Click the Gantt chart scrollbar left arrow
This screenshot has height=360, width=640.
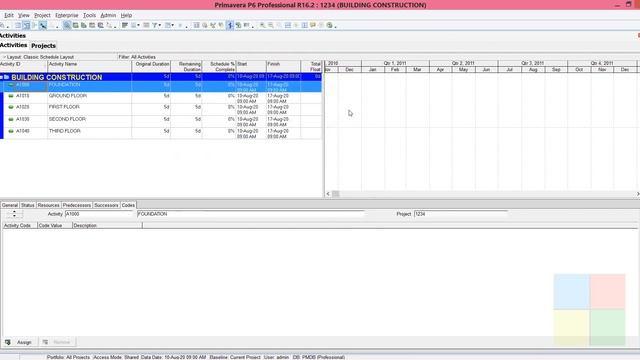pyautogui.click(x=328, y=194)
